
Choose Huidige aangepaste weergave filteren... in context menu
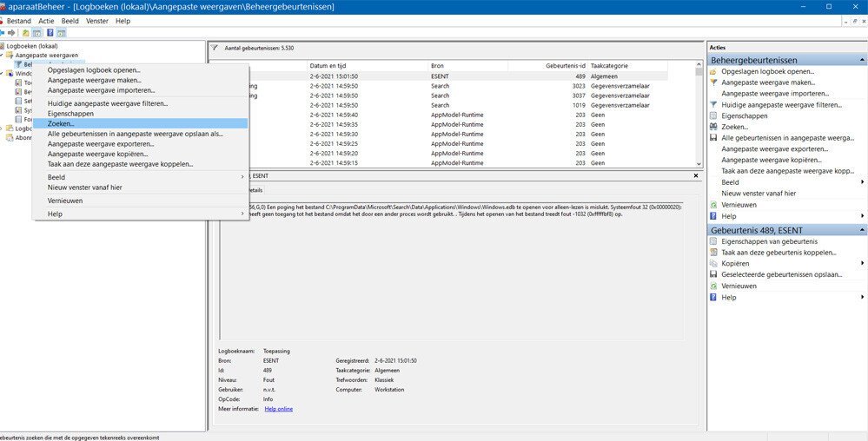(x=141, y=103)
